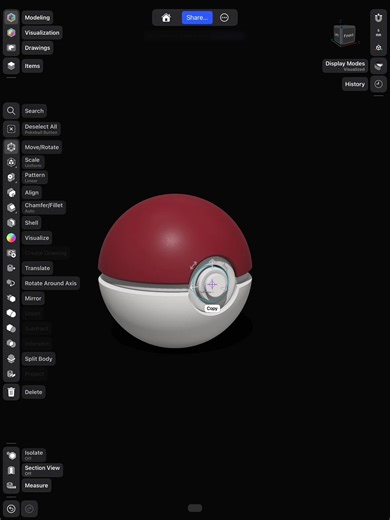
Task: Click the Subtract boolean icon
Action: tap(11, 328)
